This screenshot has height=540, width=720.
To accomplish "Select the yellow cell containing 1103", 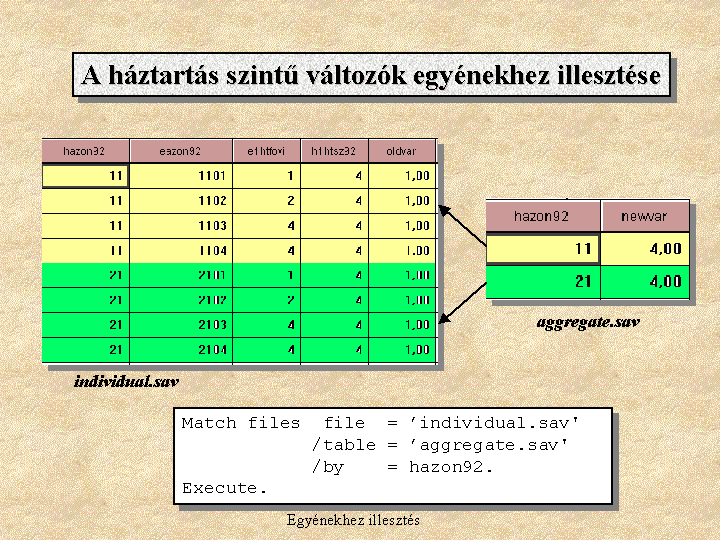I will (181, 226).
